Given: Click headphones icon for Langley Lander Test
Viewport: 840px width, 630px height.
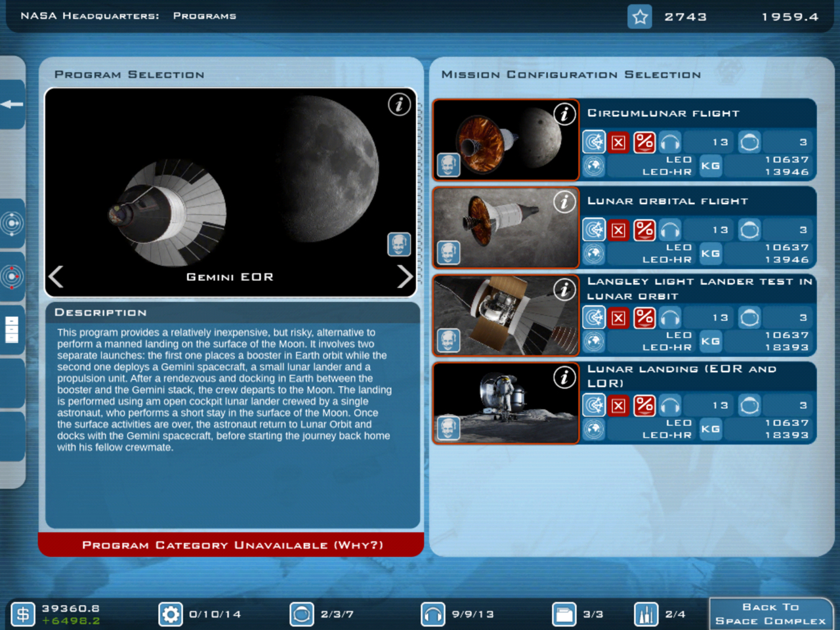Looking at the screenshot, I should pyautogui.click(x=670, y=318).
